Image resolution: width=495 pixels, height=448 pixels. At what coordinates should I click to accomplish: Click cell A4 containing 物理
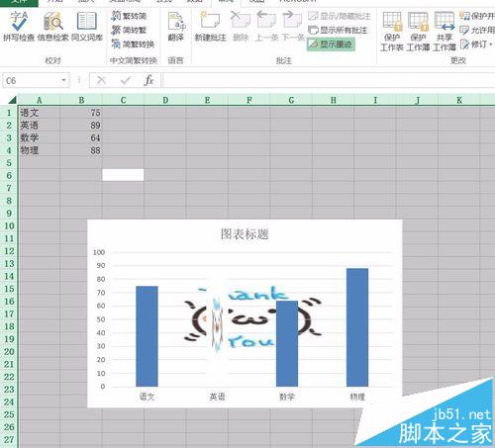(39, 150)
